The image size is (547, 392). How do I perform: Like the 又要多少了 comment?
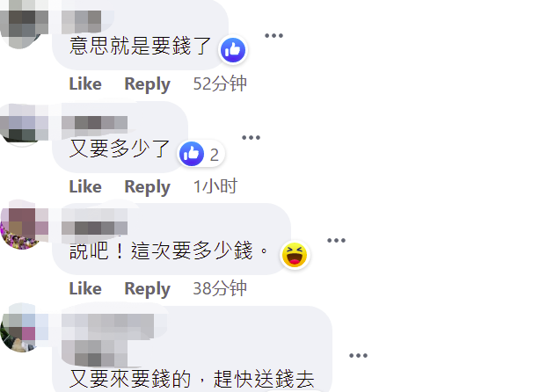[85, 186]
